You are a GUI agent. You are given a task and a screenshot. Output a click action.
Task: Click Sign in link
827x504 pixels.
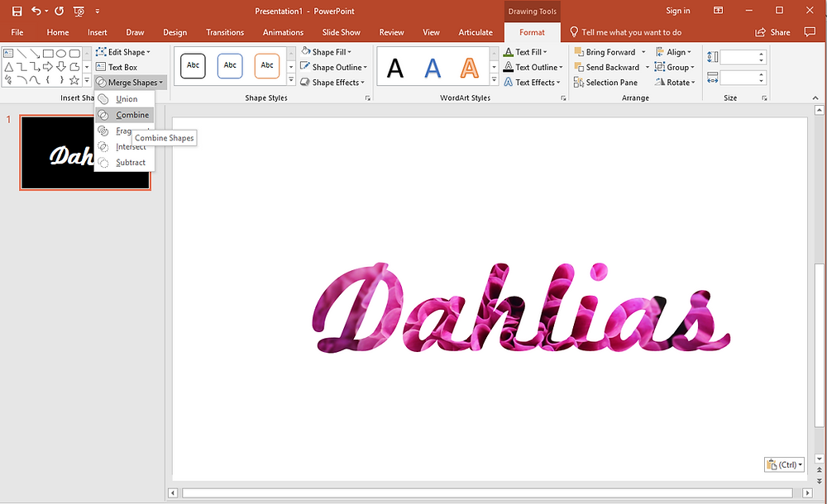(678, 11)
